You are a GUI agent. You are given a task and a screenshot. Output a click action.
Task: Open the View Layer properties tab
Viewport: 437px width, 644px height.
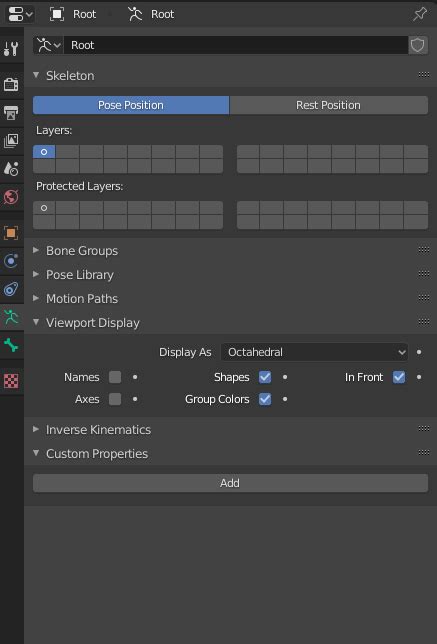[11, 140]
